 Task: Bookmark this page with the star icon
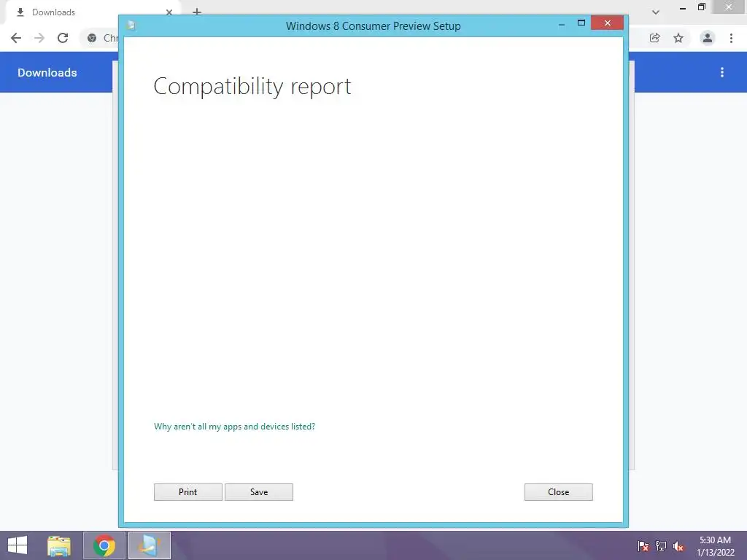click(678, 38)
